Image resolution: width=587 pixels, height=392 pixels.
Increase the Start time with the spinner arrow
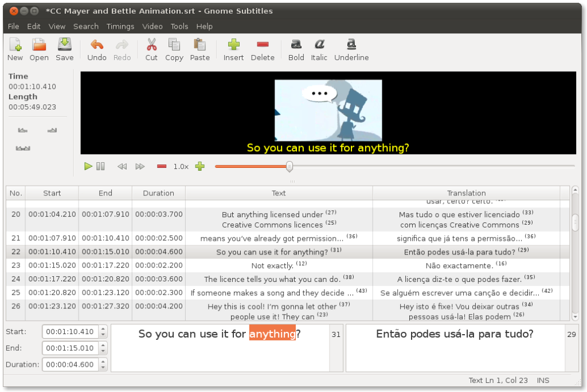click(103, 328)
